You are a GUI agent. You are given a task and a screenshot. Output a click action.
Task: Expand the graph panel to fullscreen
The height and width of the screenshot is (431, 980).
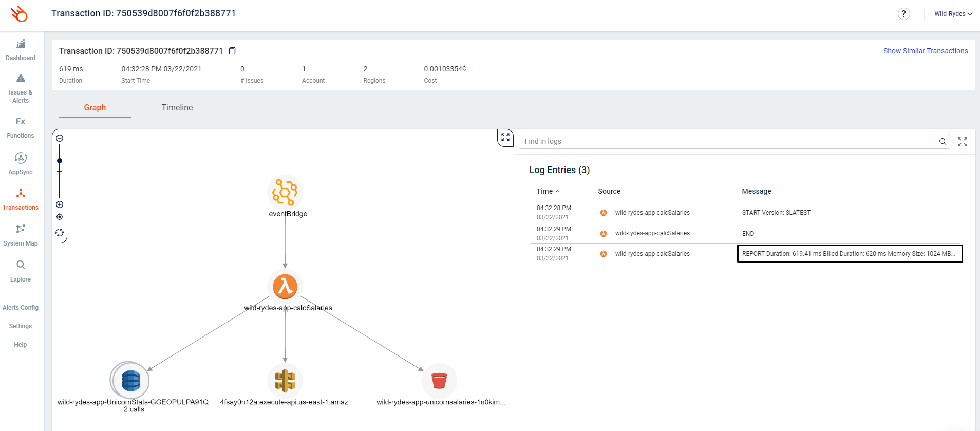505,138
